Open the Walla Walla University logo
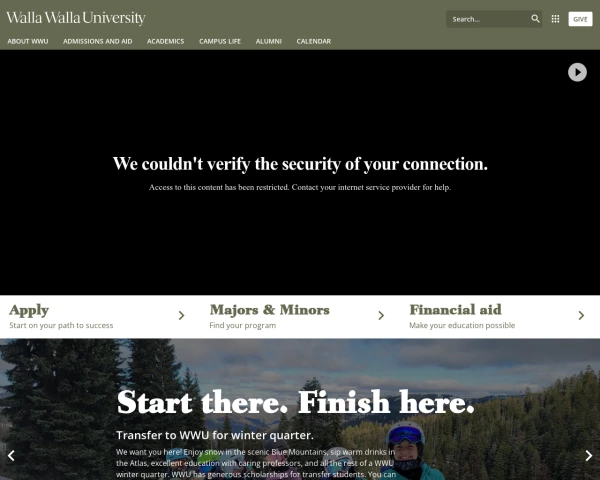 [76, 18]
